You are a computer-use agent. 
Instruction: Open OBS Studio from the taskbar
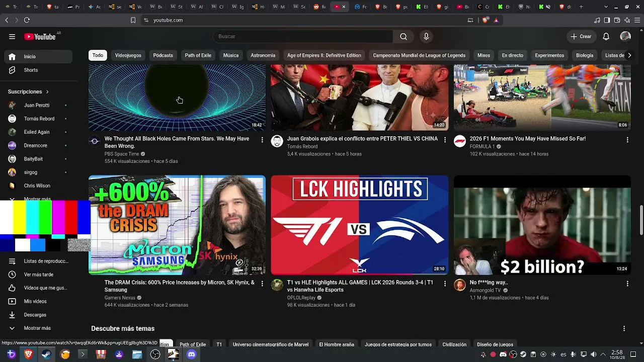[x=155, y=354]
